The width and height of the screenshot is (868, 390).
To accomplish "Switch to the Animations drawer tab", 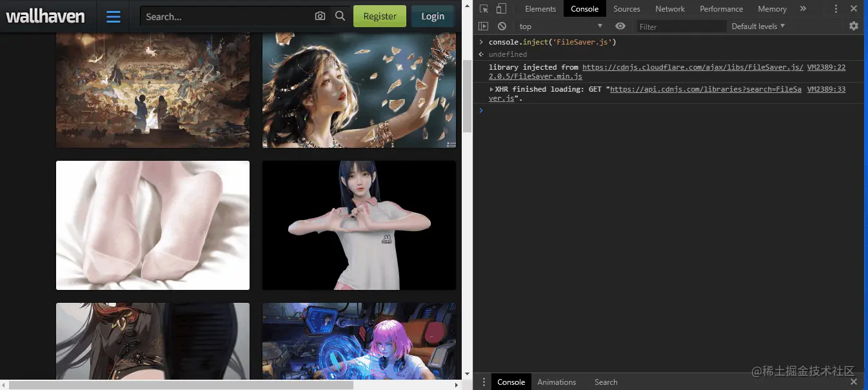I will pyautogui.click(x=557, y=382).
